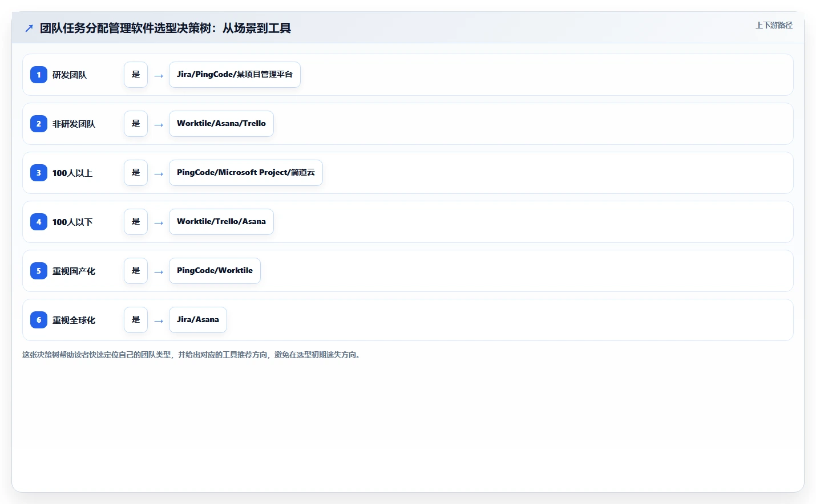Click the 是 chip in the 研发团队 row
Image resolution: width=816 pixels, height=504 pixels.
tap(136, 75)
